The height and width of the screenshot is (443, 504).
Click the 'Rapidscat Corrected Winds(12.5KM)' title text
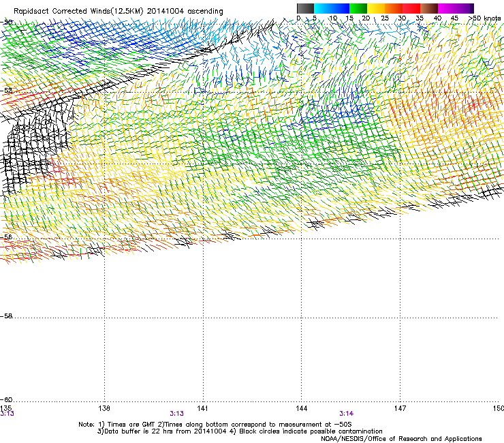point(78,12)
